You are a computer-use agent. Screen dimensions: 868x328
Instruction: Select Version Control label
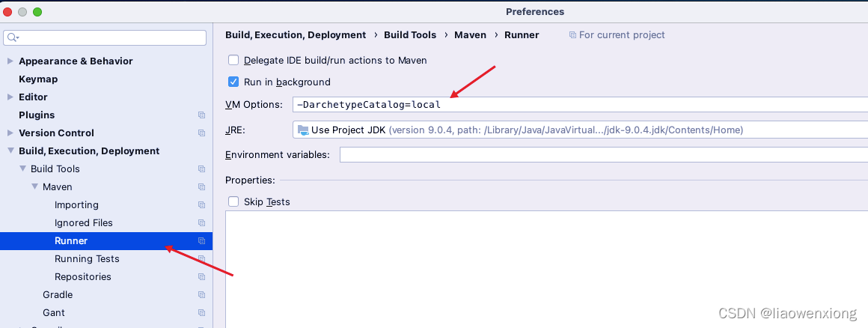pos(56,133)
